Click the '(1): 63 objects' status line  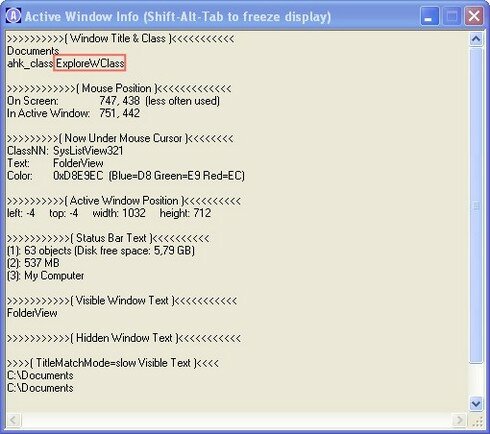(101, 251)
